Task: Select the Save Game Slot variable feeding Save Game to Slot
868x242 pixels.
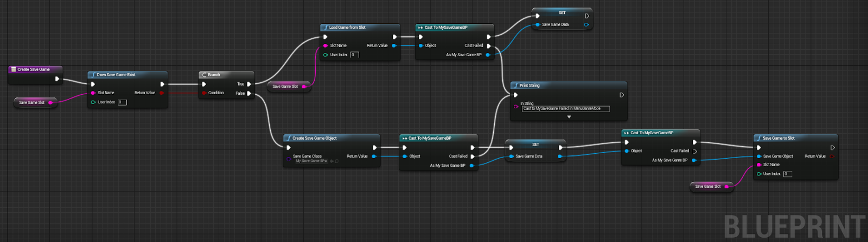Action: pyautogui.click(x=712, y=186)
